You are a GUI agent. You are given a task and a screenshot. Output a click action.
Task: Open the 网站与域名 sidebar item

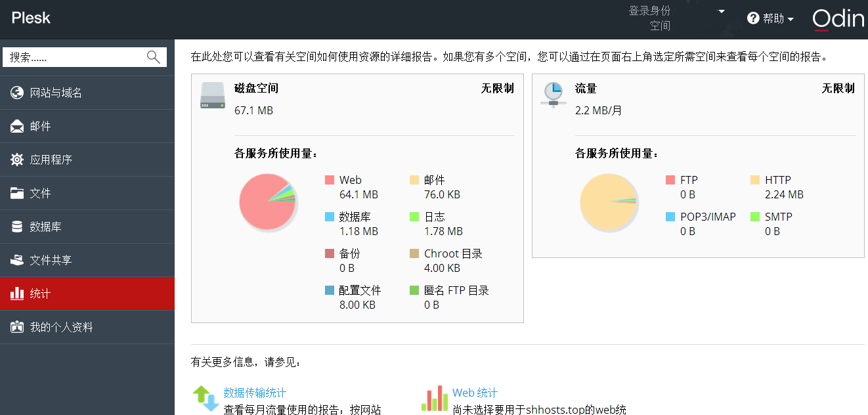pyautogui.click(x=56, y=93)
